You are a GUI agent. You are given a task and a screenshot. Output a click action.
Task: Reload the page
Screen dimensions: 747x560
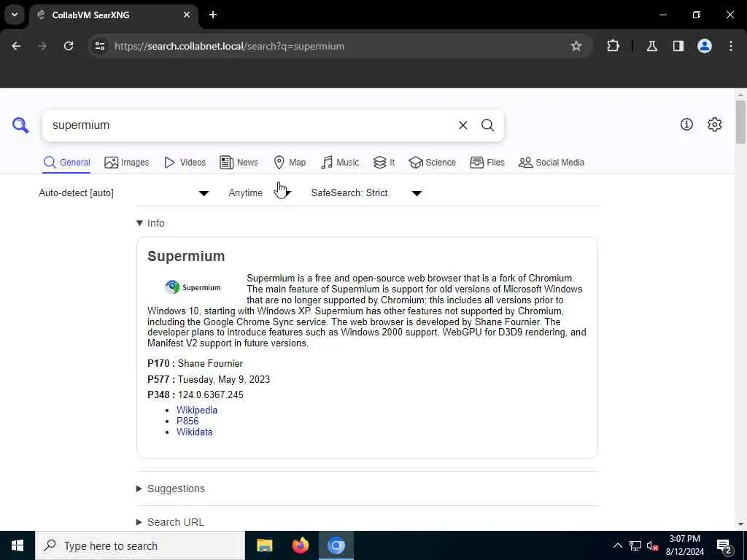click(69, 46)
